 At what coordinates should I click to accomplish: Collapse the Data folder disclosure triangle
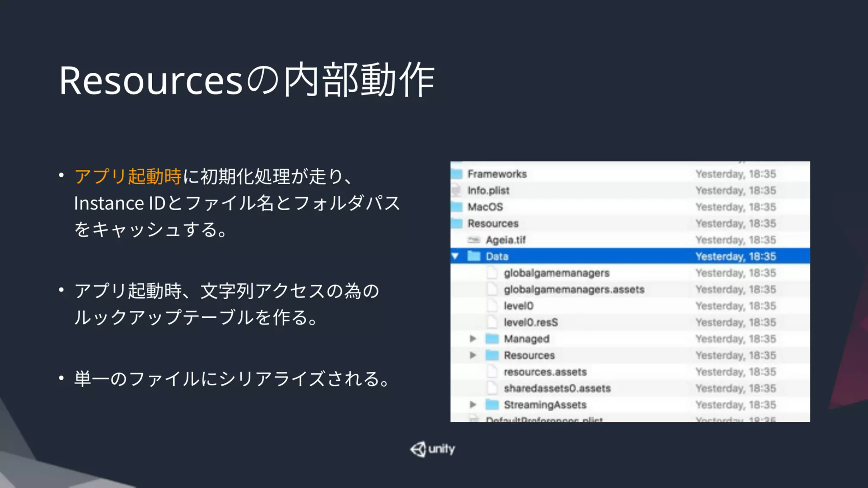tap(456, 256)
